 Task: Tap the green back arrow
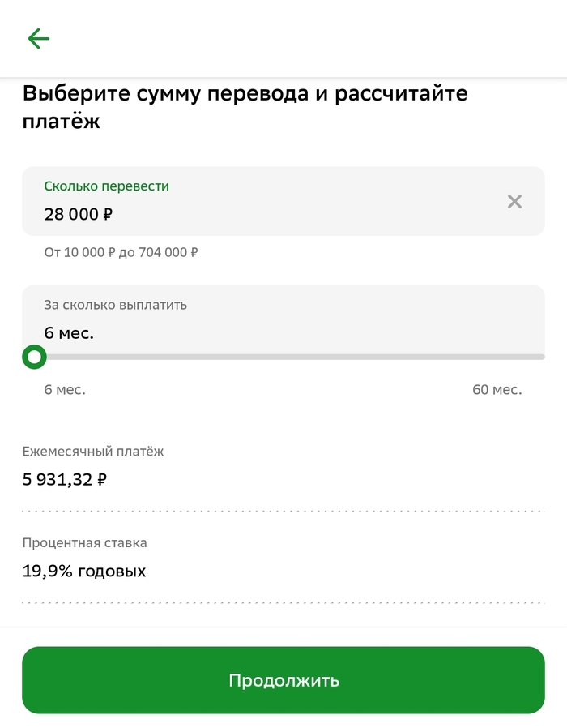point(38,38)
